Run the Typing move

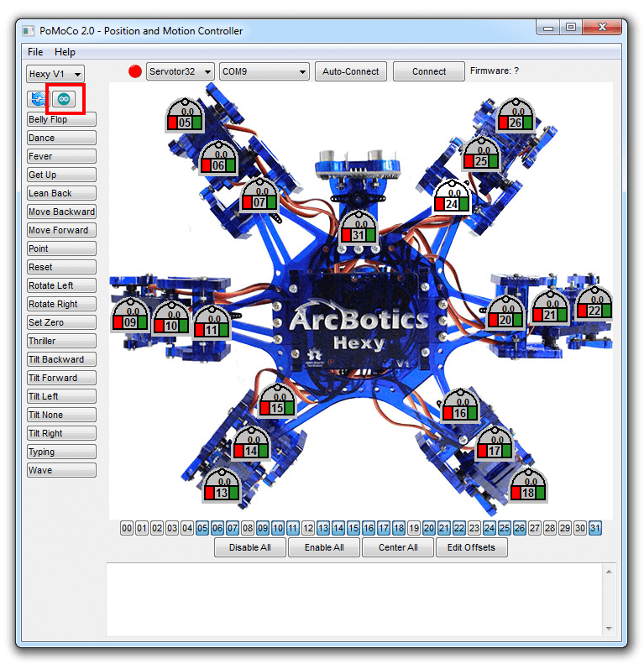click(61, 452)
